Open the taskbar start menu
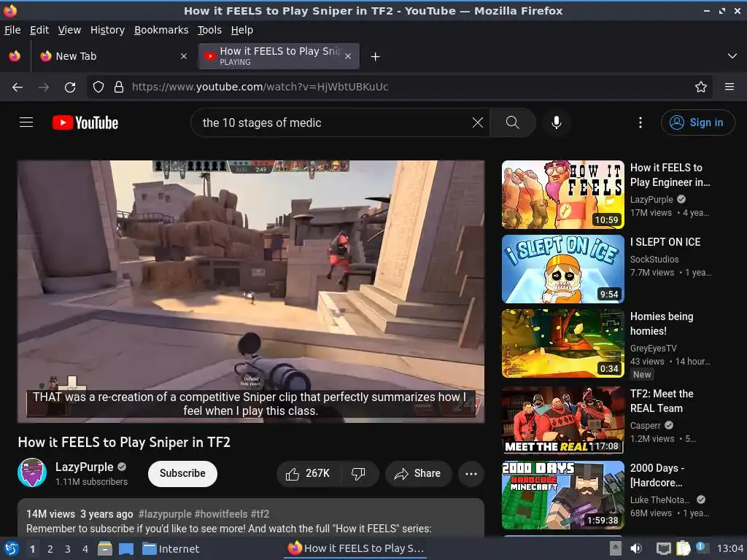747x560 pixels. pos(11,548)
